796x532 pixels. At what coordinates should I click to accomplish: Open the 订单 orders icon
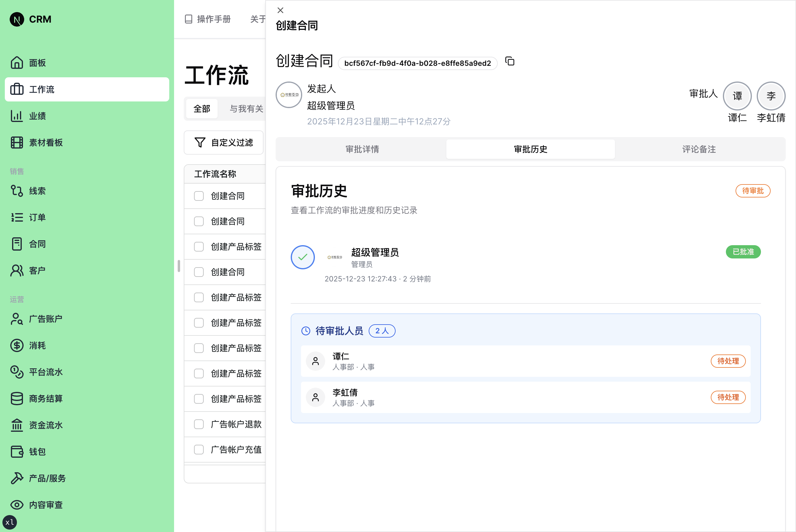(17, 217)
